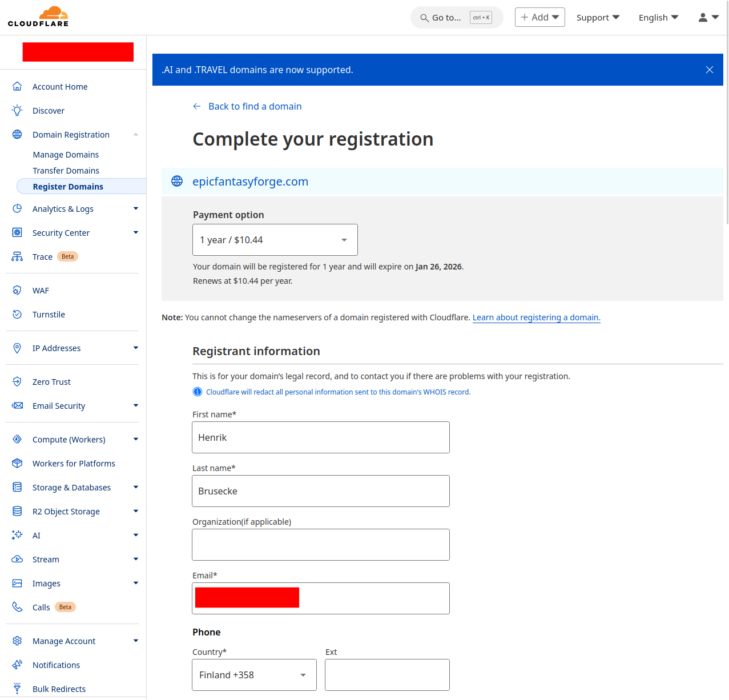Click the Compute (Workers) icon

pos(17,439)
